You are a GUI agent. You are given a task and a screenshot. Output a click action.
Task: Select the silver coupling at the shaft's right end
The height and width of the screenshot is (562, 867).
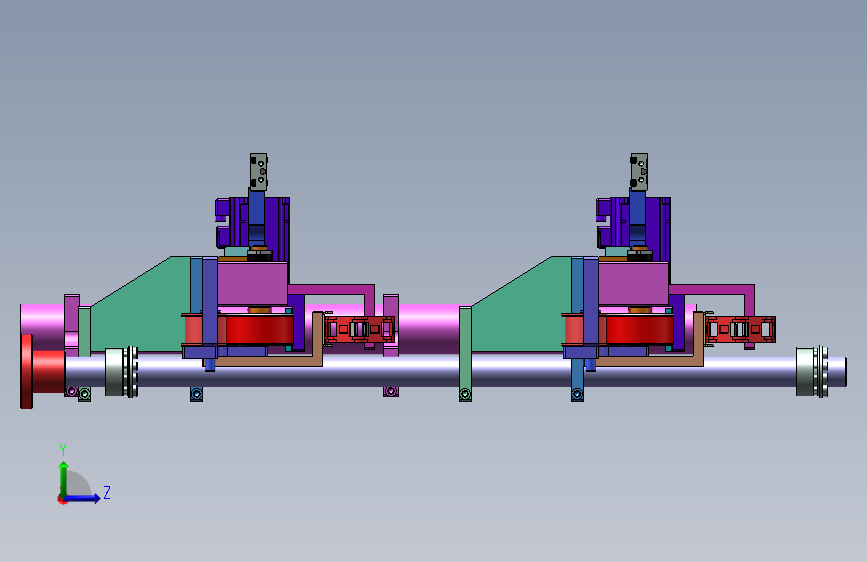(812, 372)
